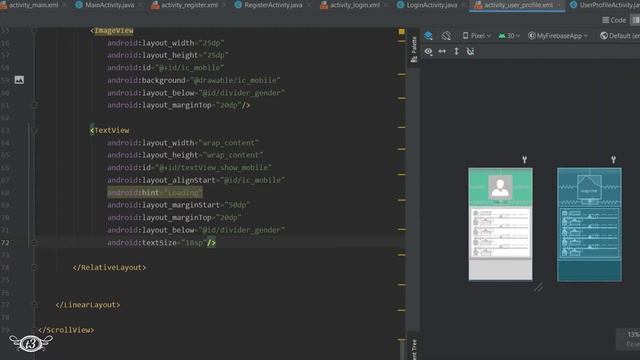Click the android:textSize "18sp" line
640x360 pixels.
point(161,243)
